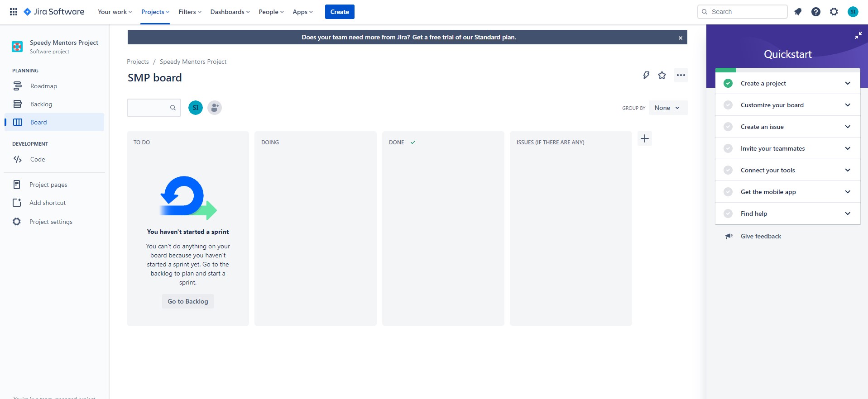The height and width of the screenshot is (399, 868).
Task: Expand the Create a project chevron
Action: [848, 83]
